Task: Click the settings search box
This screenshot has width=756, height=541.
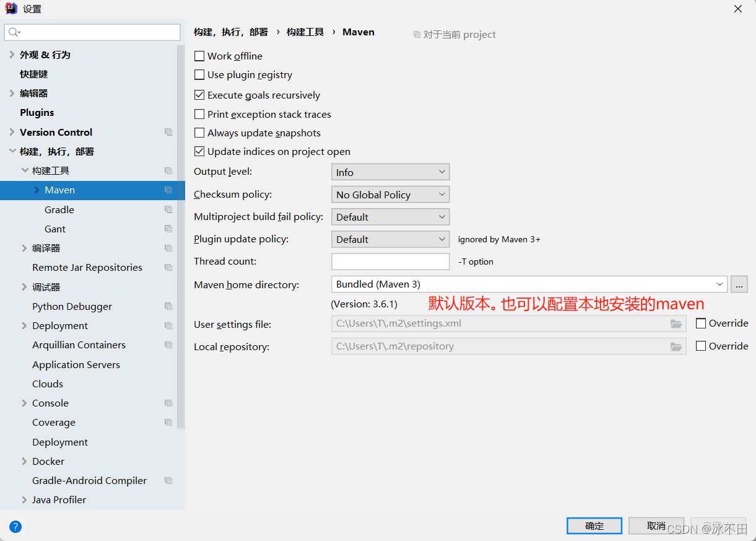Action: click(x=92, y=32)
